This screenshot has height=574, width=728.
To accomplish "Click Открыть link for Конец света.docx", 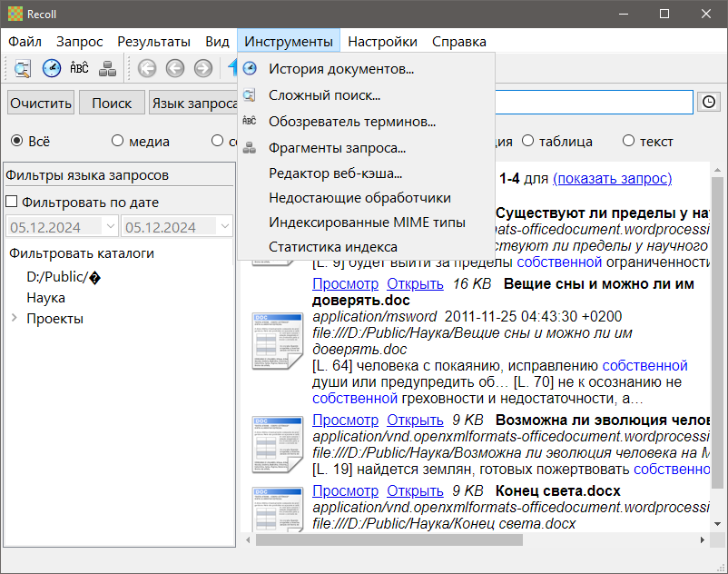I will (x=415, y=490).
